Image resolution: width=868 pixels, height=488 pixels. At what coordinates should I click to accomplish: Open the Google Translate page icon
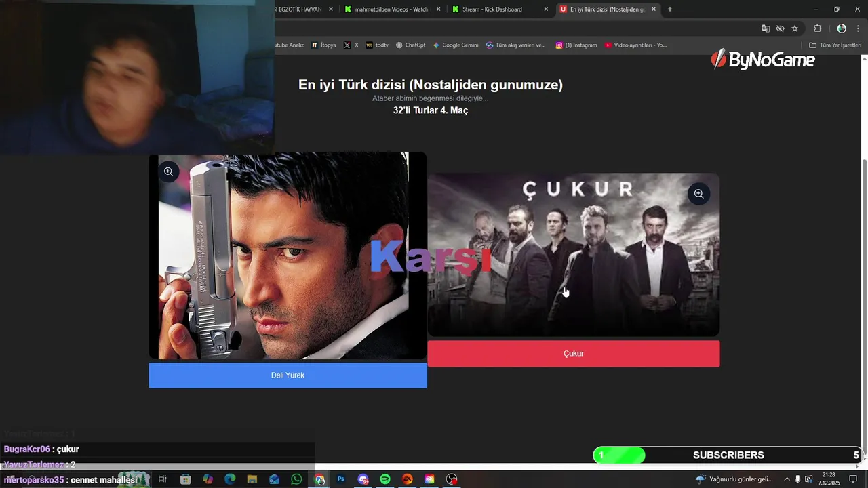point(766,28)
